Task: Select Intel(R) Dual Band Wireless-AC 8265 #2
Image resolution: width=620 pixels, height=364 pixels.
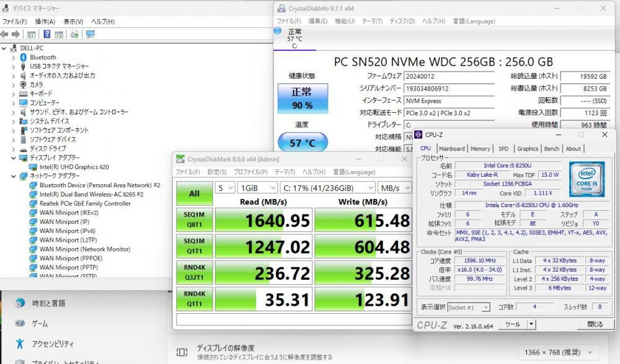Action: point(91,194)
